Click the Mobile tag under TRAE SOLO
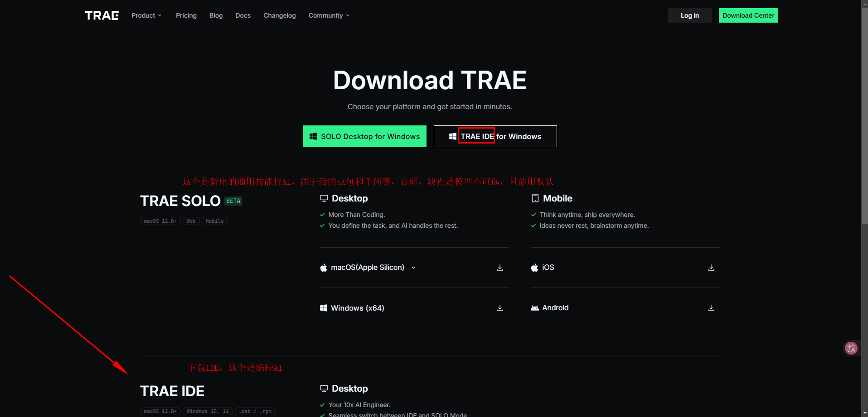The height and width of the screenshot is (417, 868). 215,221
